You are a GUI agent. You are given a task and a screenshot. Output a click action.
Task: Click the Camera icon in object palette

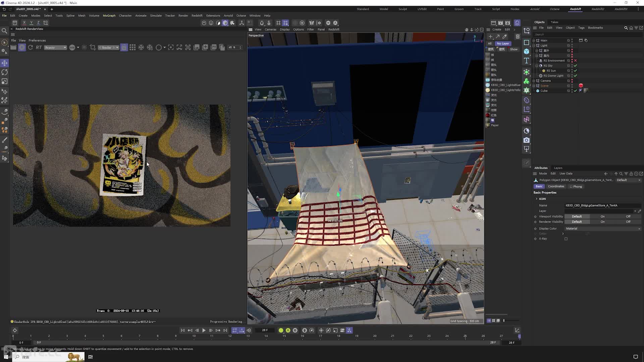click(526, 140)
